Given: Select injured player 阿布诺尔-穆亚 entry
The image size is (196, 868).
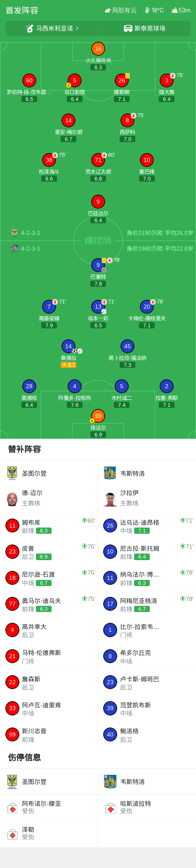Looking at the screenshot, I should click(49, 808).
